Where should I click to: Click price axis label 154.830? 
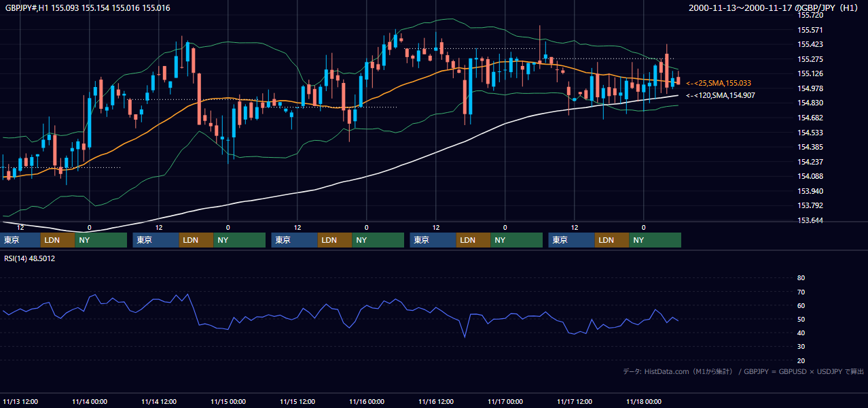(x=810, y=103)
